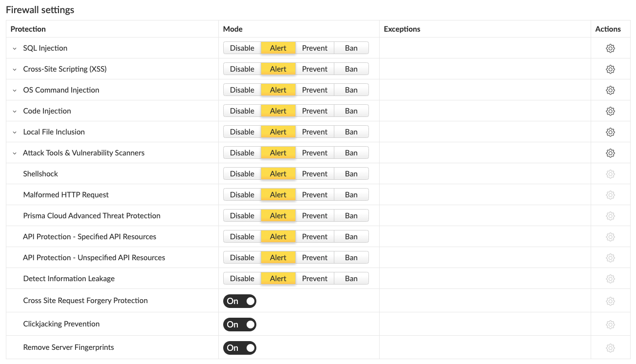Screen dimensions: 636x364
Task: Click the Exceptions cell for SQL Injection
Action: (x=485, y=48)
